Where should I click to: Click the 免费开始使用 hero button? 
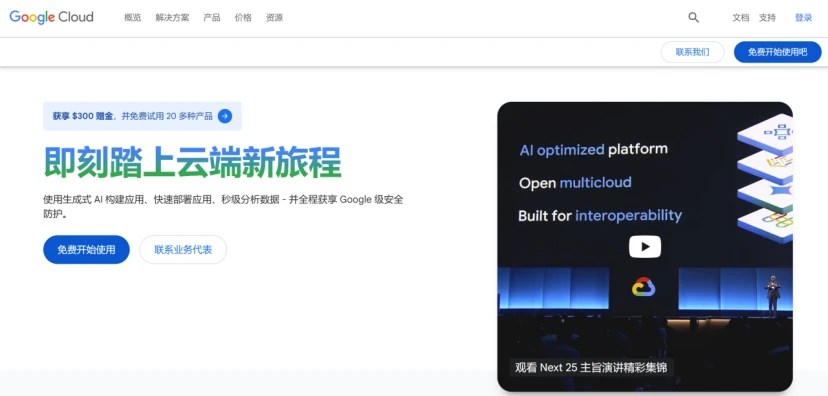(x=86, y=249)
